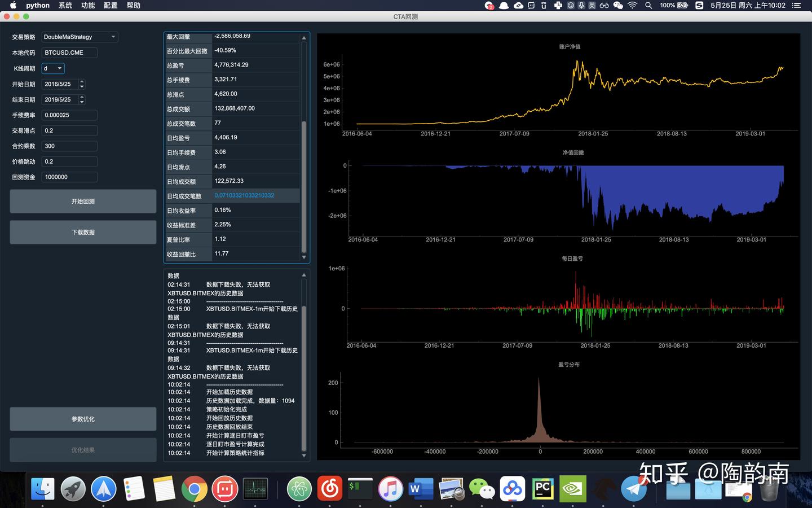Screen dimensions: 812x508
Task: Decrease the 开始日期 with down arrow
Action: (x=82, y=86)
